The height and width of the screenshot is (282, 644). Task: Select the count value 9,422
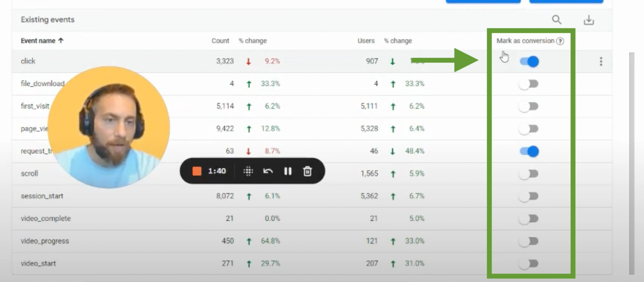click(x=225, y=129)
